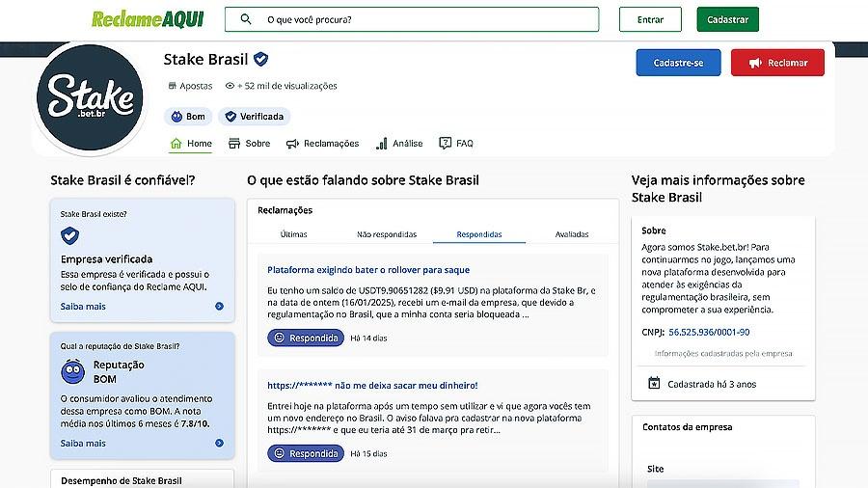
Task: Open arrow next to Saiba mais under Reputação
Action: click(x=219, y=444)
